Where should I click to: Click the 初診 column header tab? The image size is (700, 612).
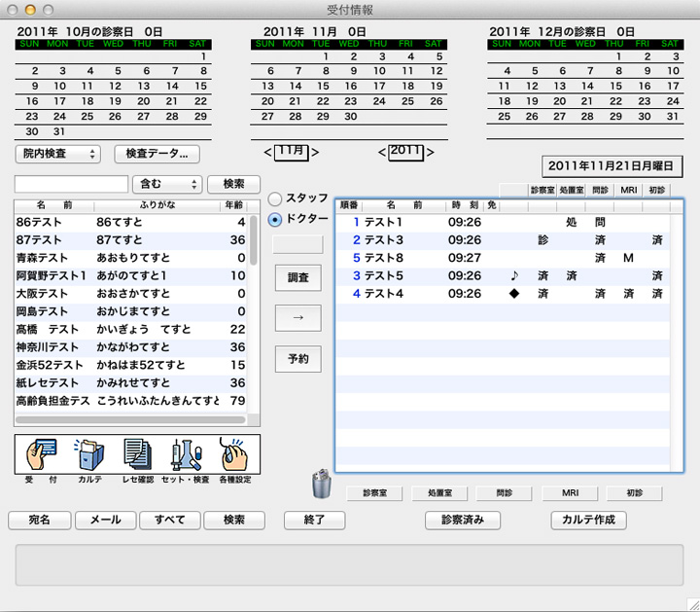pyautogui.click(x=656, y=191)
